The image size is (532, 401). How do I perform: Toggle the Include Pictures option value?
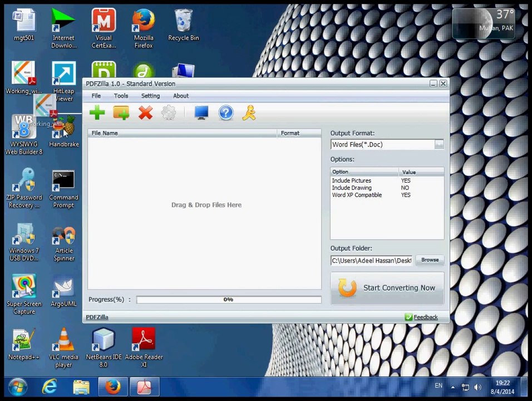(406, 180)
